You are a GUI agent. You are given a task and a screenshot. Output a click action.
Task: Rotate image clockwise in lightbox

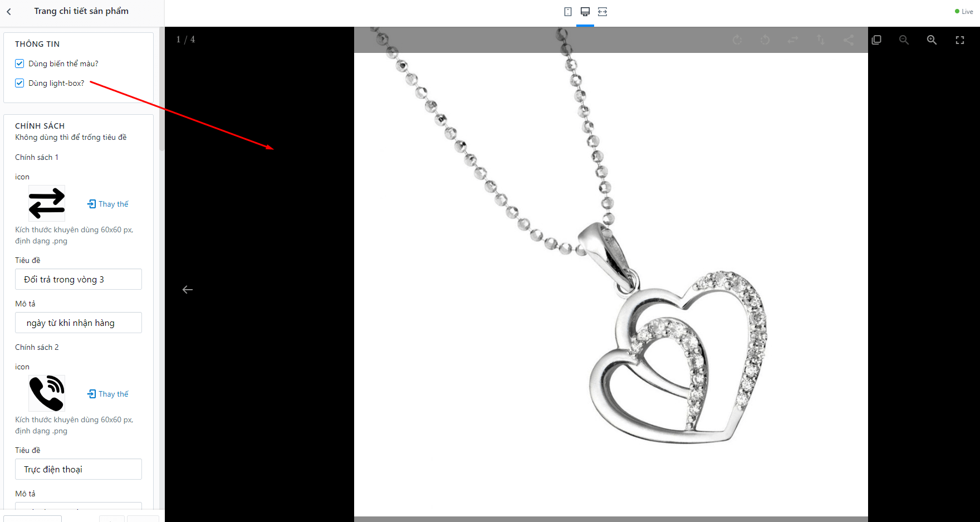pyautogui.click(x=737, y=40)
